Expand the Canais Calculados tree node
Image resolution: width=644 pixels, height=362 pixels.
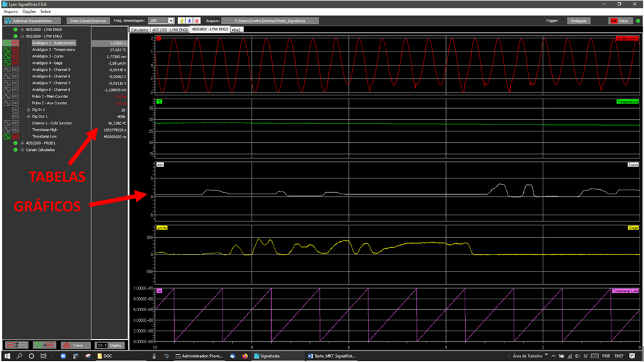(22, 150)
